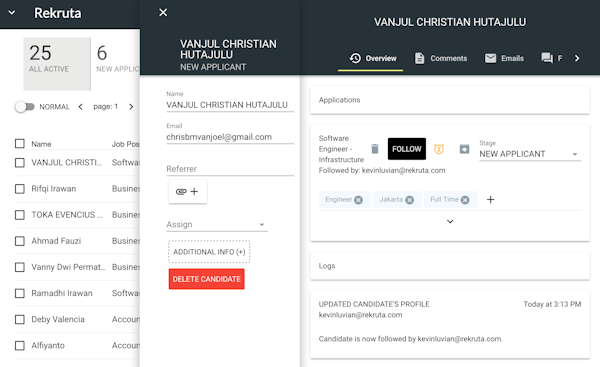Select the 25 All Active filter
This screenshot has width=600, height=367.
[x=57, y=64]
